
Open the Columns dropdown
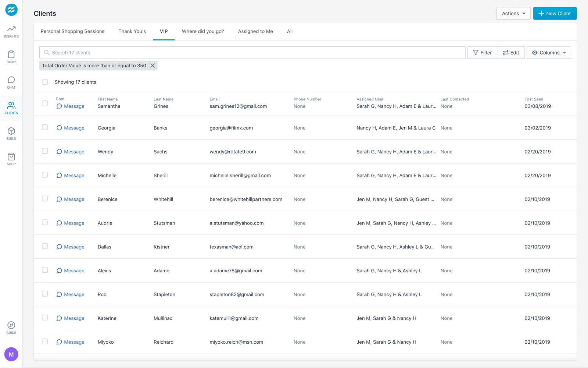pos(549,53)
